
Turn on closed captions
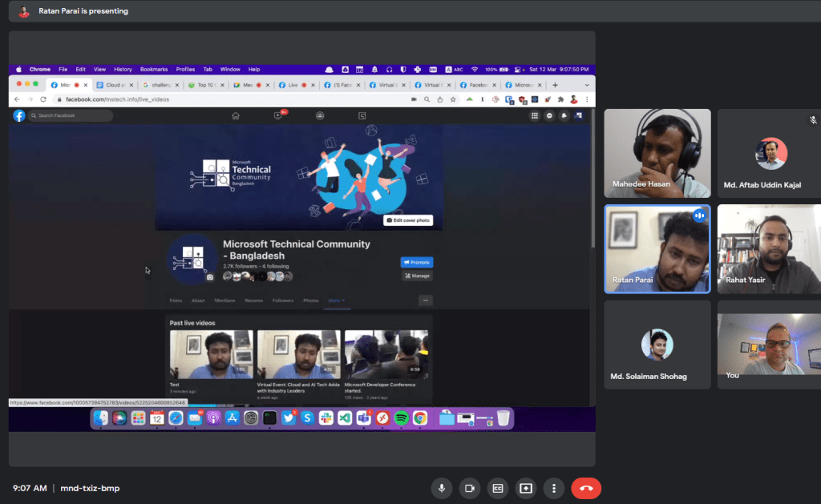pos(498,488)
